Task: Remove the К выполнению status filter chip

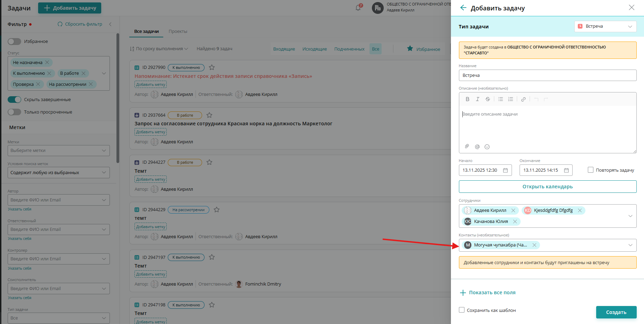Action: click(x=49, y=73)
